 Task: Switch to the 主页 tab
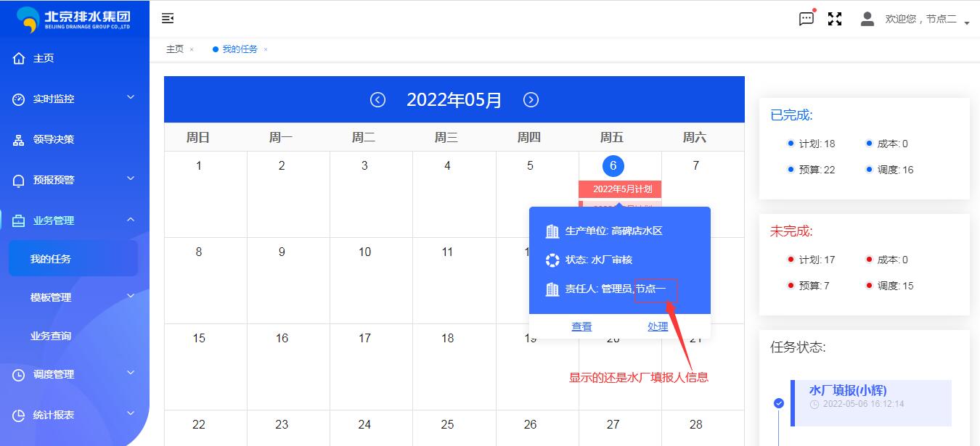pyautogui.click(x=175, y=49)
